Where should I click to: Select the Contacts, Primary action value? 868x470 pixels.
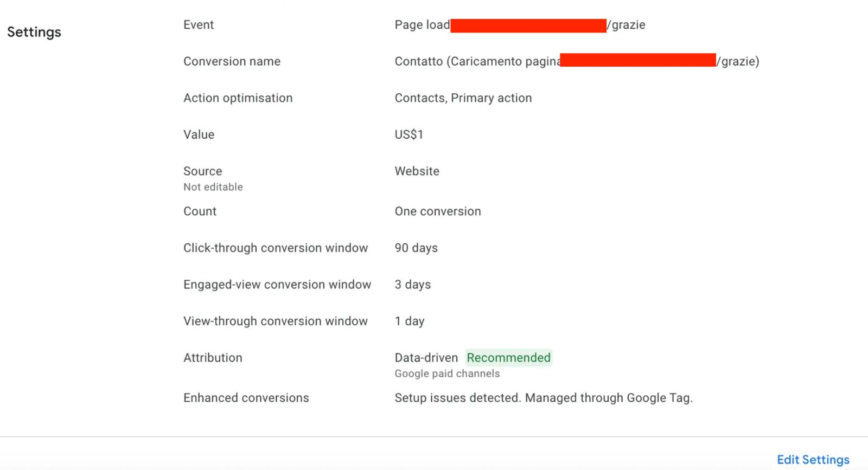tap(463, 98)
